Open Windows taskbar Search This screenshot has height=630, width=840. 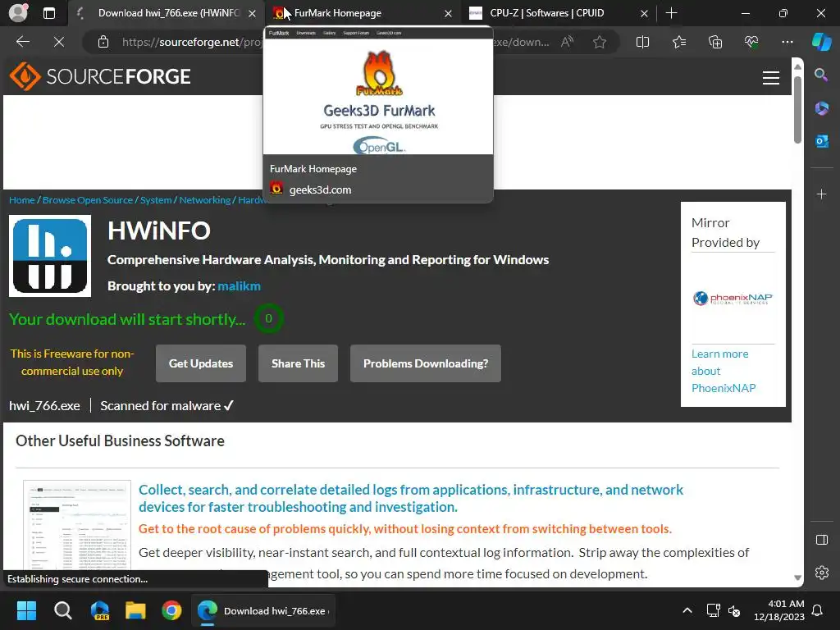pos(62,610)
